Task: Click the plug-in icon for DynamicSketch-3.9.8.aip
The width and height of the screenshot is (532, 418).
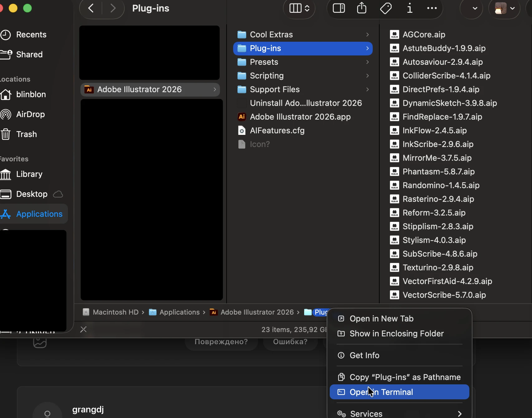Action: click(395, 103)
